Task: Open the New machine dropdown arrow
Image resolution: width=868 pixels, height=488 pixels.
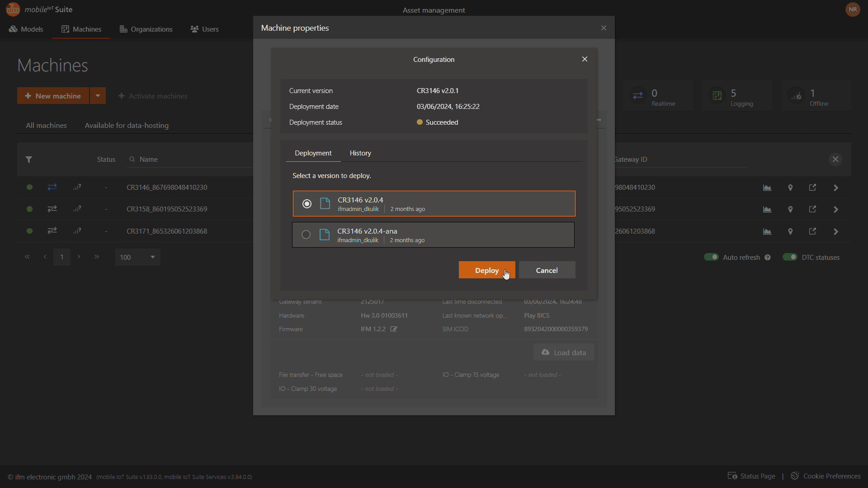Action: (98, 96)
